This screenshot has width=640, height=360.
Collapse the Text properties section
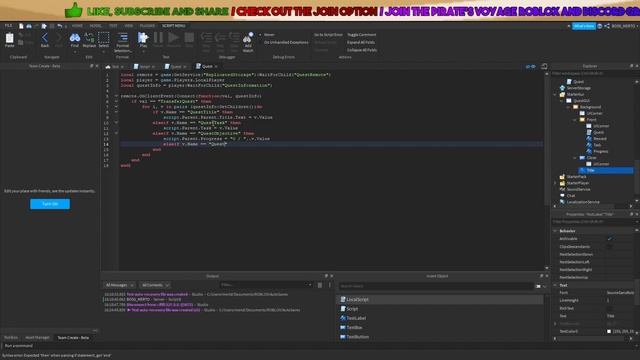pyautogui.click(x=555, y=285)
